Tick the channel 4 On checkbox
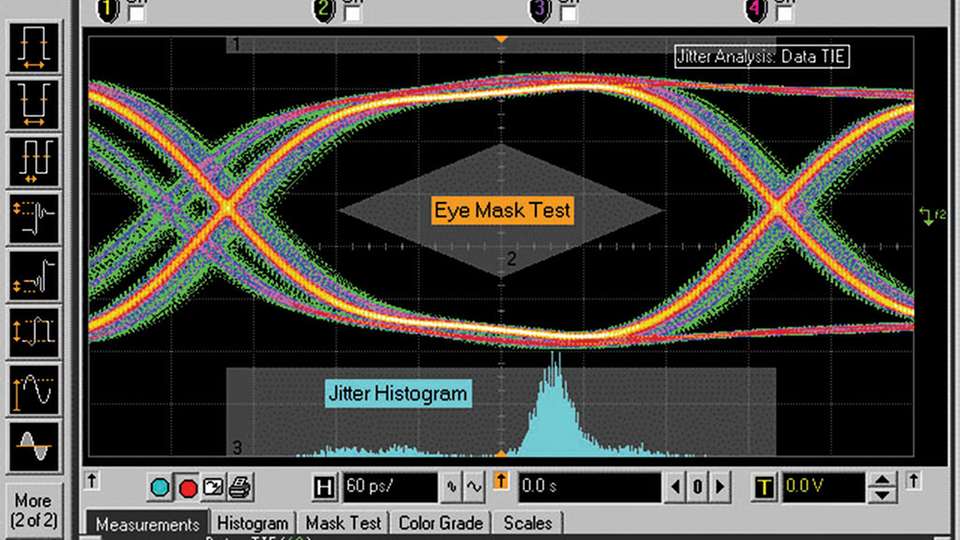Screen dimensions: 960x540 pyautogui.click(x=785, y=14)
